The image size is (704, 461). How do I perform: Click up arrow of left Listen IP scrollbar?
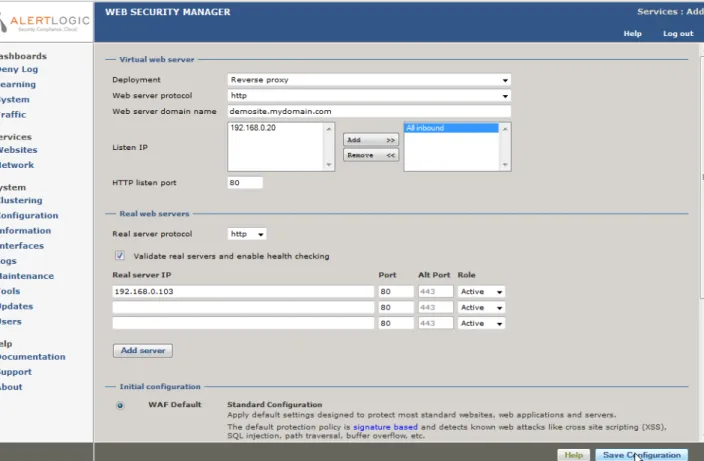(329, 129)
